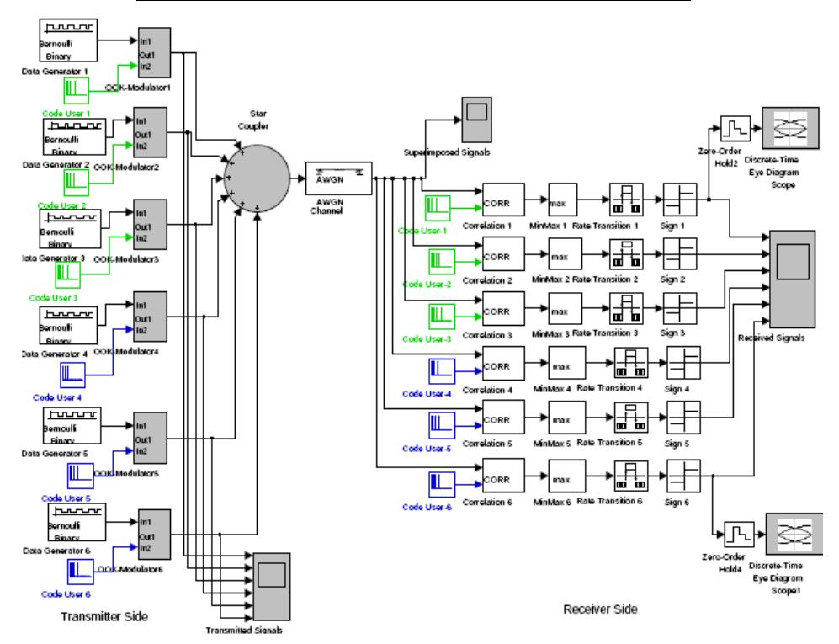
Task: Click the OOK-Modulator1 block
Action: (154, 53)
